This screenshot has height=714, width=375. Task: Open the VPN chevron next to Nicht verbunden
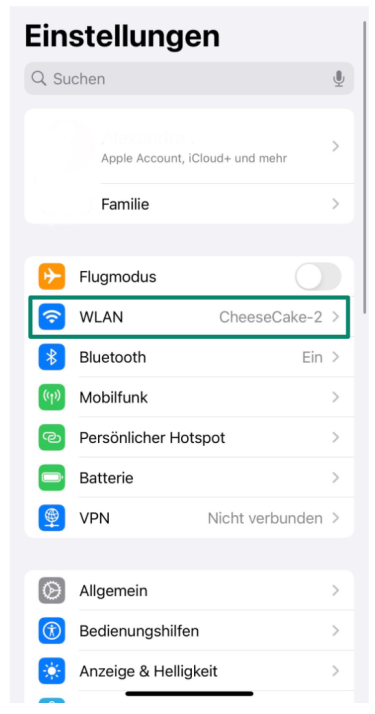(x=336, y=518)
